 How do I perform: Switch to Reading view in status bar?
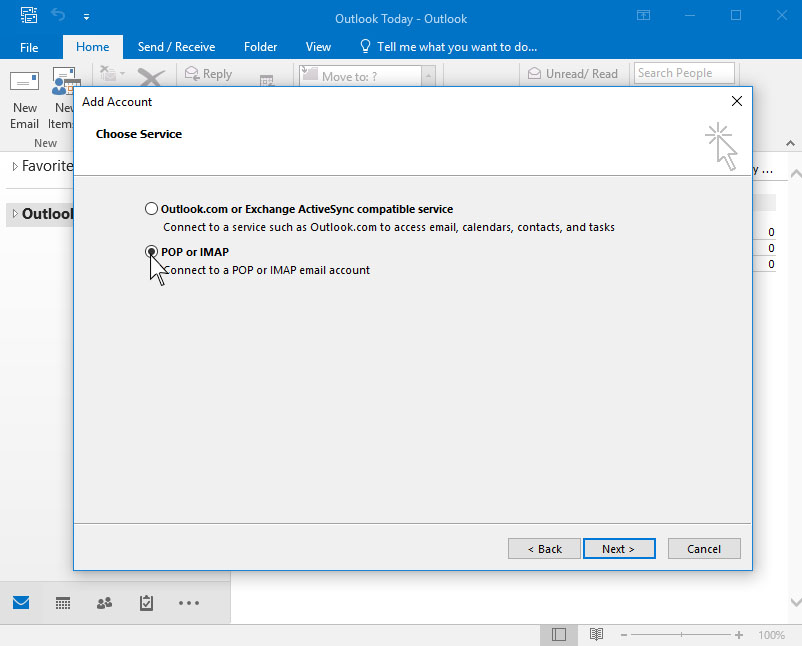[x=596, y=635]
